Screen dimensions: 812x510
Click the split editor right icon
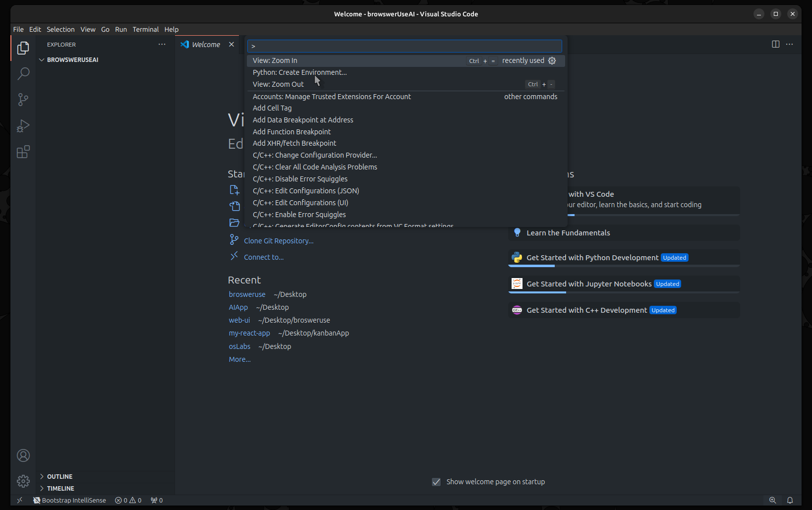(x=776, y=44)
